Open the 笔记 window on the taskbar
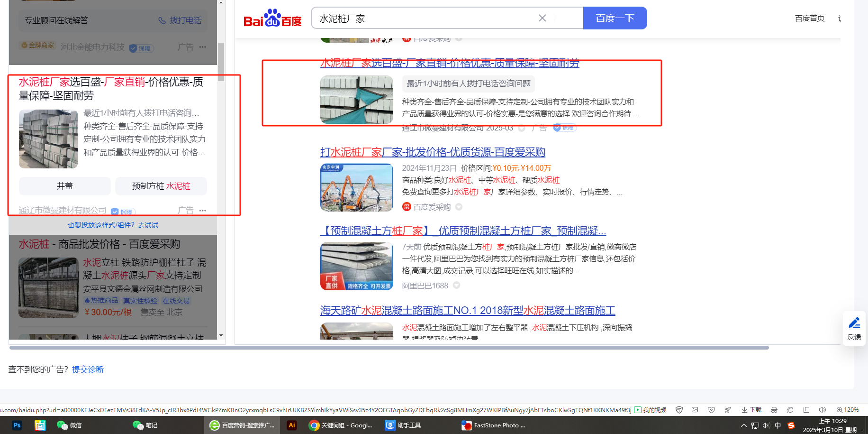 pyautogui.click(x=145, y=425)
